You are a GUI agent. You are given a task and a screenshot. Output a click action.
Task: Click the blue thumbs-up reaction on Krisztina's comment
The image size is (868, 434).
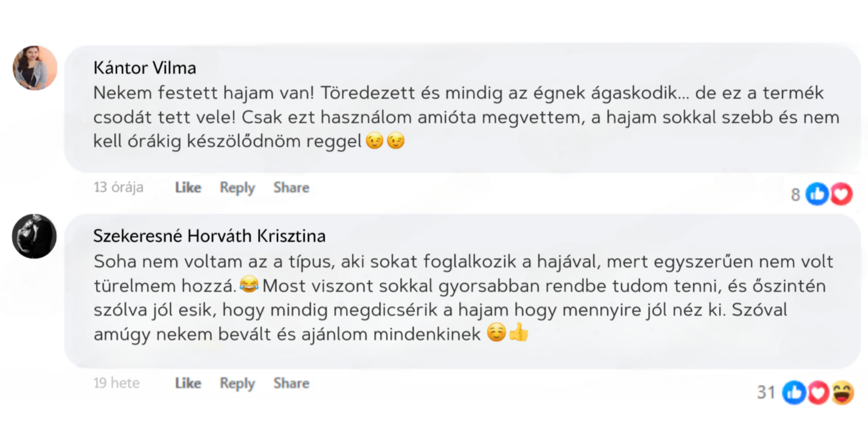point(794,393)
